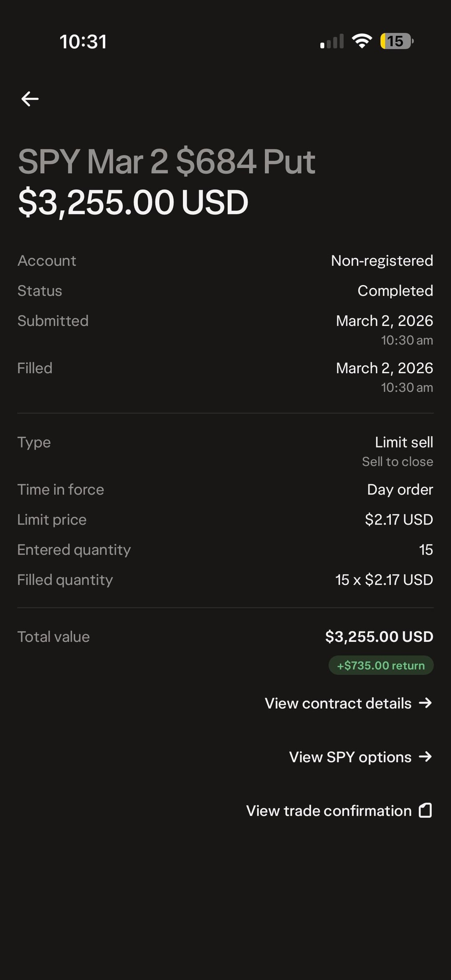This screenshot has height=980, width=451.
Task: Tap the Day order time-in-force value
Action: [400, 489]
